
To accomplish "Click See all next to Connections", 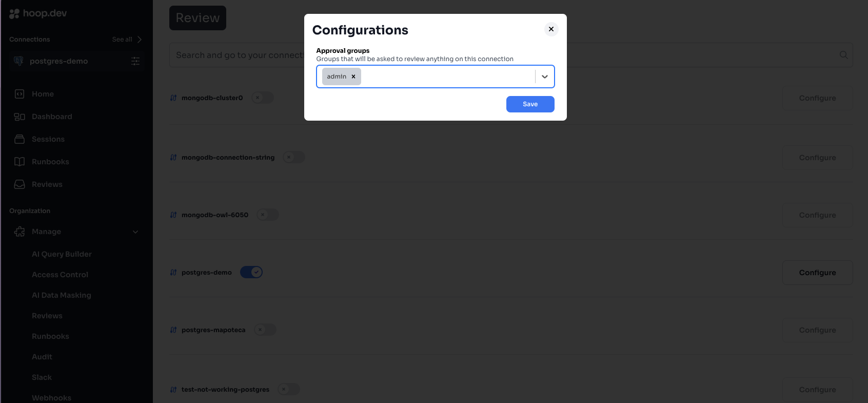I will coord(122,39).
